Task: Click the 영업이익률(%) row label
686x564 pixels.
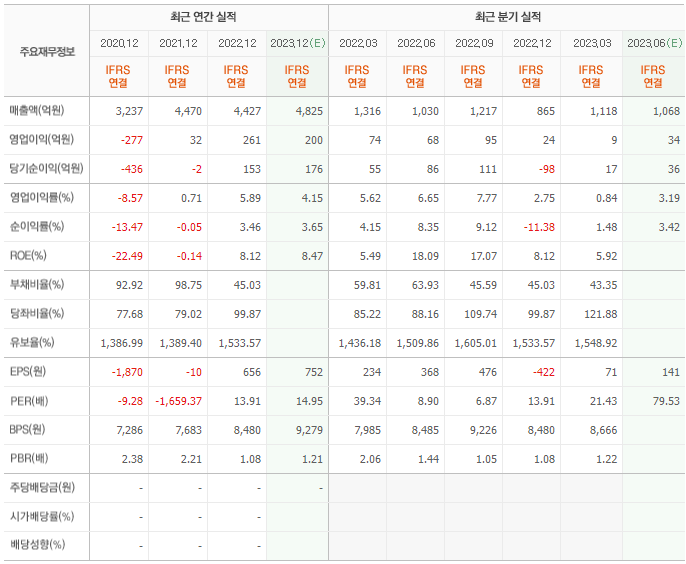Action: 42,198
